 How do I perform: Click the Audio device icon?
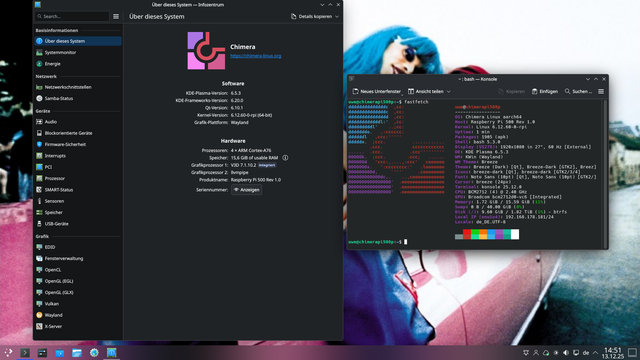(39, 122)
